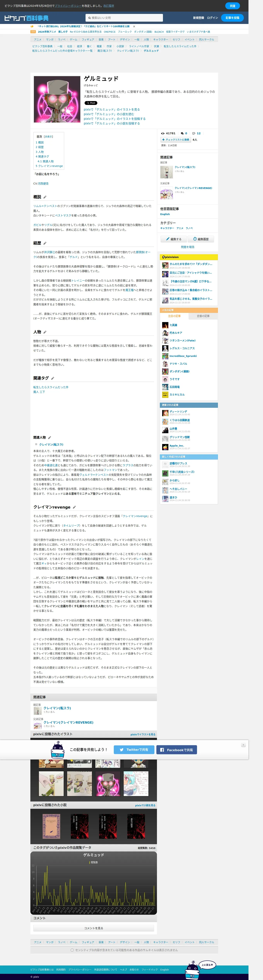The width and height of the screenshot is (263, 980).
Task: Select 同人サークル in top category menu
Action: (206, 40)
